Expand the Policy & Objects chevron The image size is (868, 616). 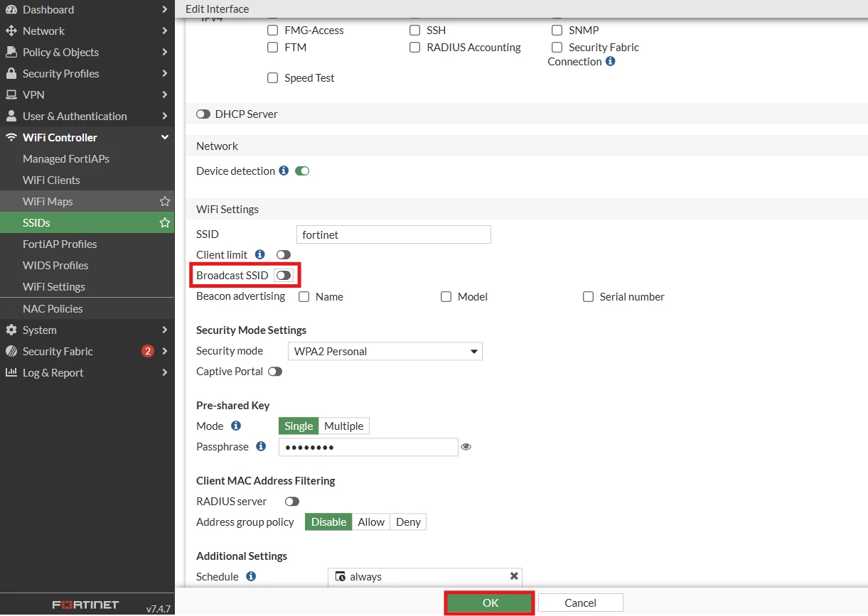coord(165,53)
